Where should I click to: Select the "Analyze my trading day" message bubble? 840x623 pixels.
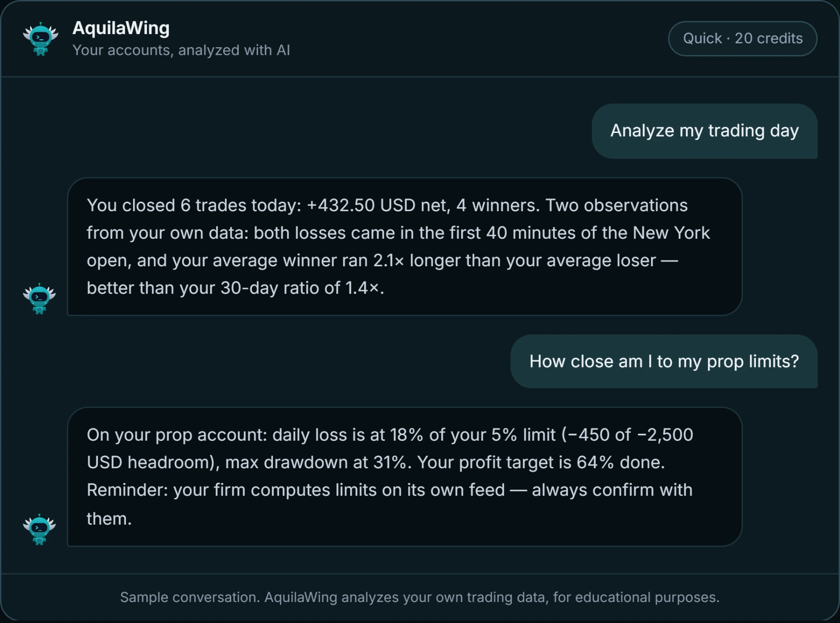pos(705,131)
